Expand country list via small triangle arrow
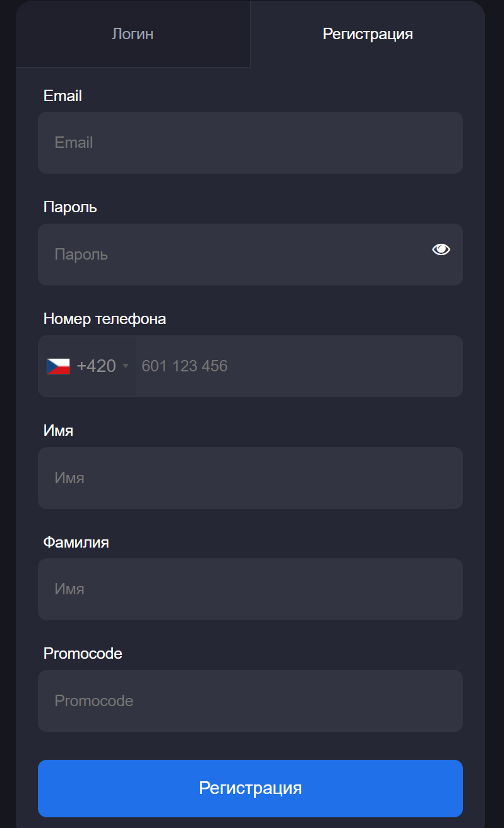The width and height of the screenshot is (504, 828). (126, 366)
